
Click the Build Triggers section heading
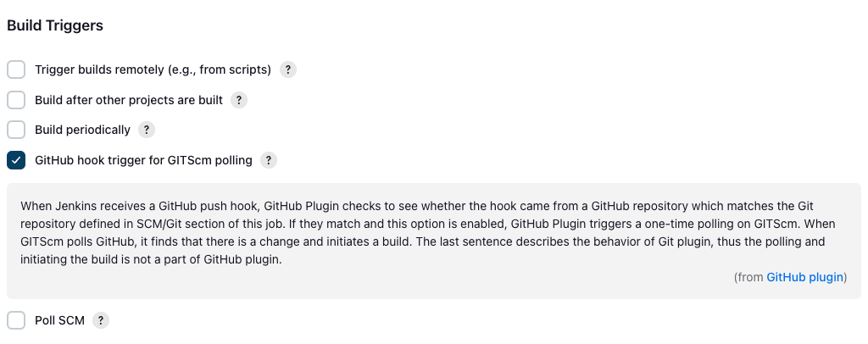(55, 25)
